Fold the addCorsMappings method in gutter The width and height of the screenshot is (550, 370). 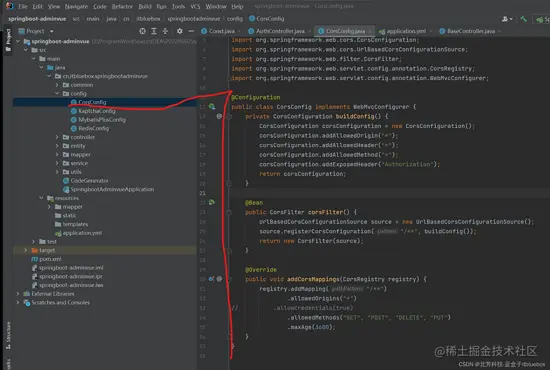230,280
